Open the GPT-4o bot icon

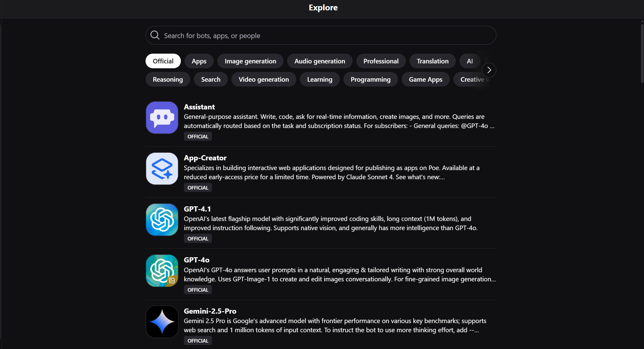[x=162, y=271]
